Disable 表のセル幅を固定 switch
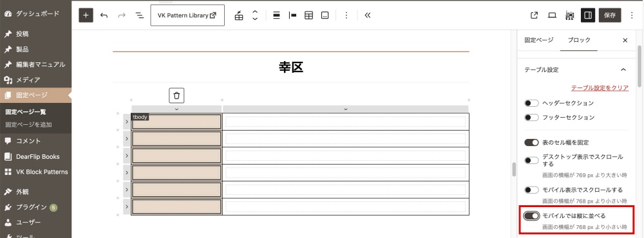The image size is (644, 238). [531, 142]
